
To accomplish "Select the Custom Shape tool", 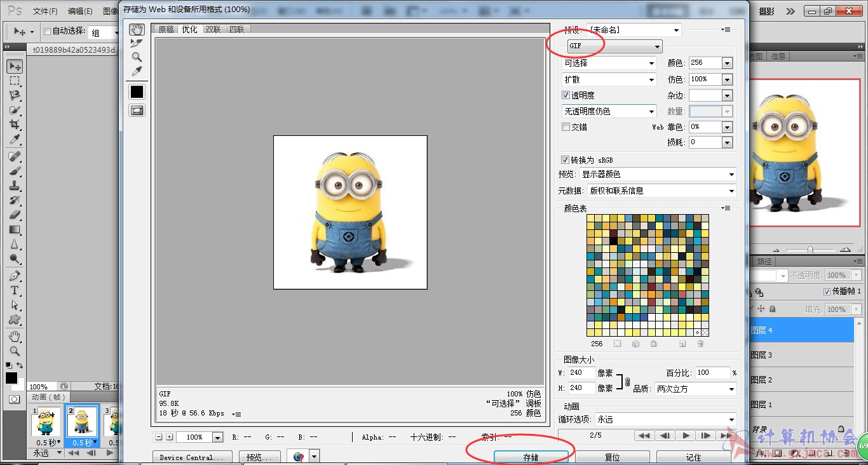I will [15, 320].
